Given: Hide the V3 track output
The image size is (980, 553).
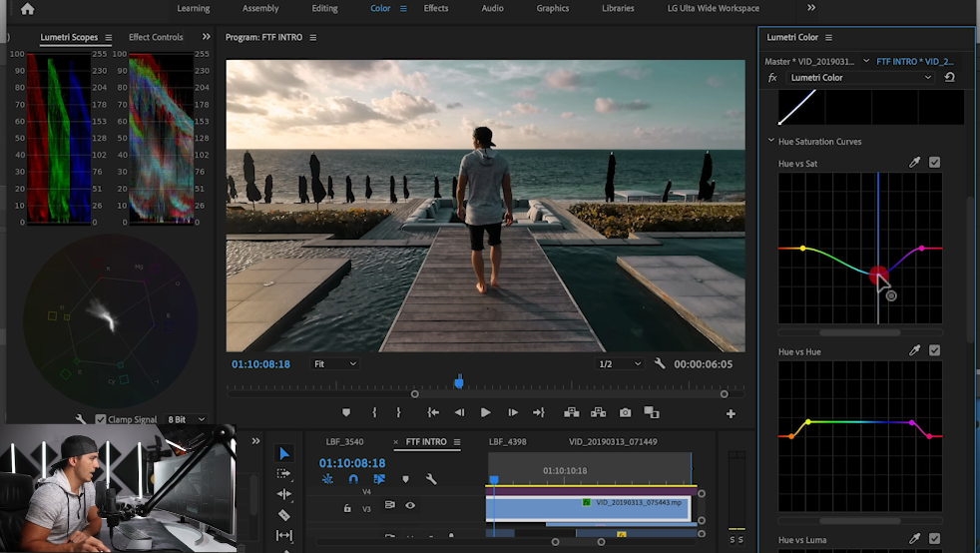Looking at the screenshot, I should click(x=409, y=506).
